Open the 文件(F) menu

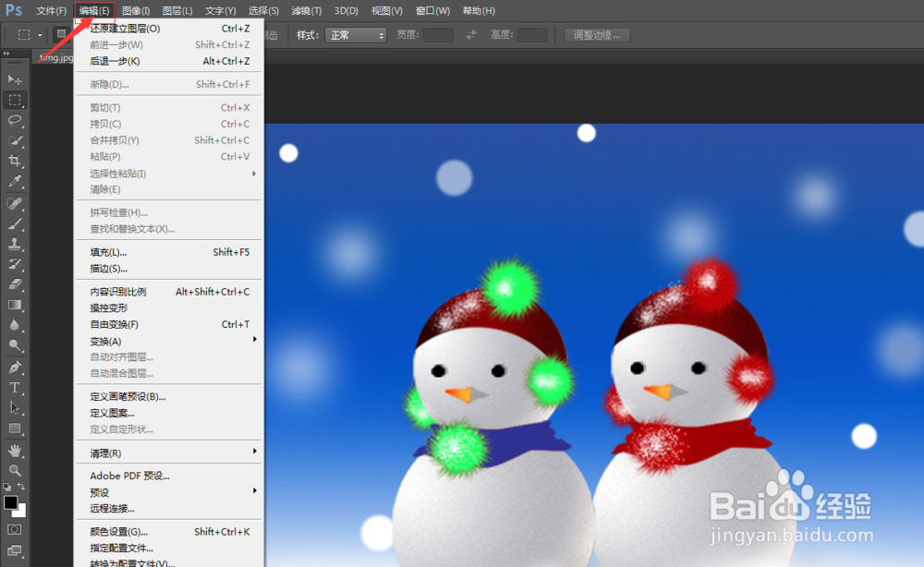[51, 10]
